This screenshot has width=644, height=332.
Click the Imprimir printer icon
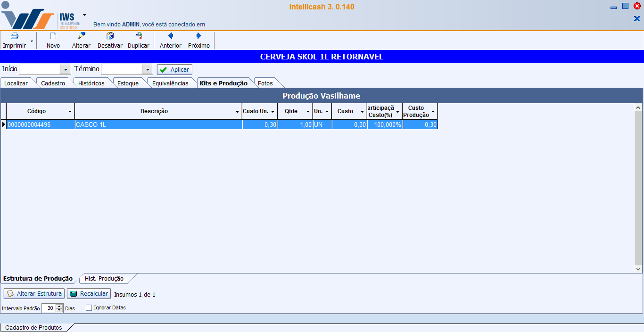pos(15,36)
